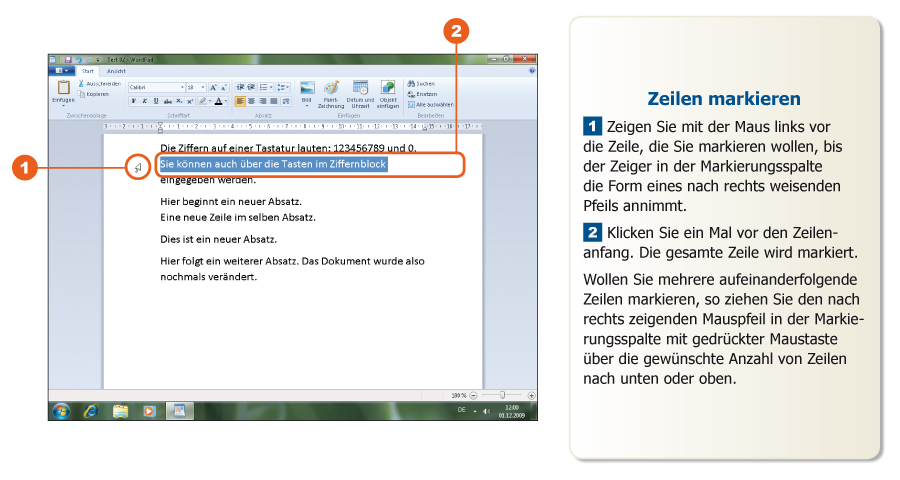Insert Datum und Uhrzeit
The image size is (900, 480).
[360, 88]
